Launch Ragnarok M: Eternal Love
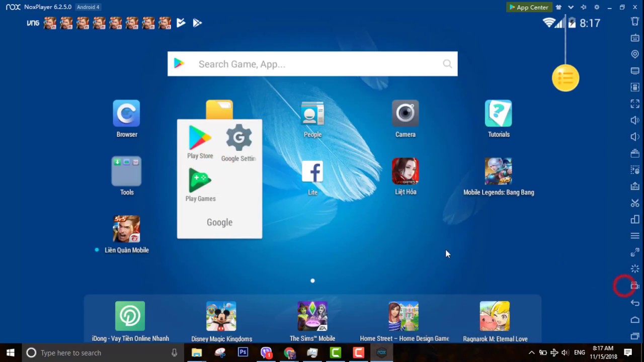This screenshot has width=644, height=362. 495,316
